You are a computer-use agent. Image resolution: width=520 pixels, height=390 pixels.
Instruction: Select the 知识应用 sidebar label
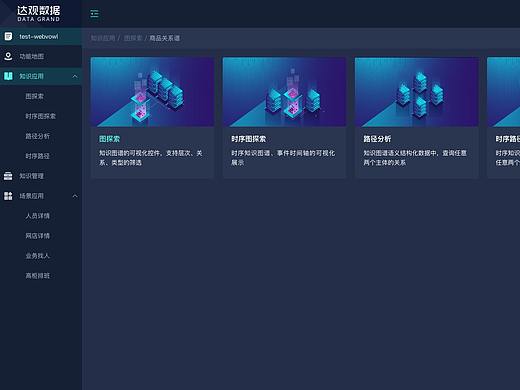pos(31,76)
